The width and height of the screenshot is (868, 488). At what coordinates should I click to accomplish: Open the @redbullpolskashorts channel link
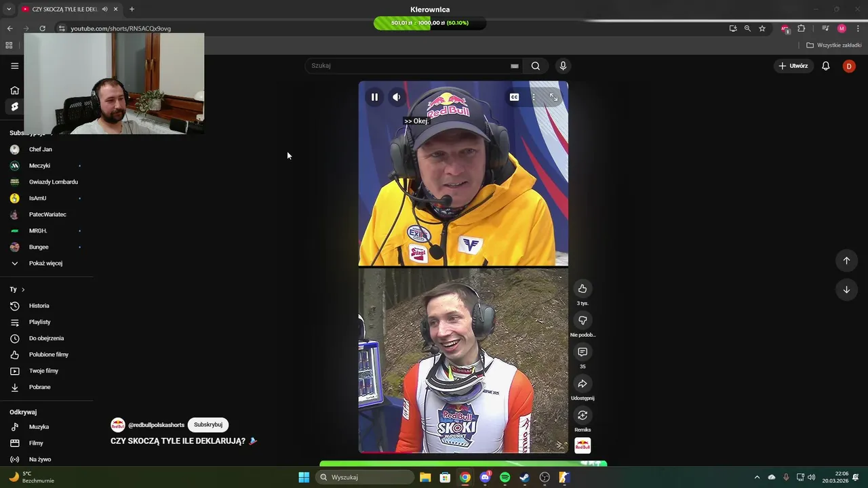pos(156,425)
